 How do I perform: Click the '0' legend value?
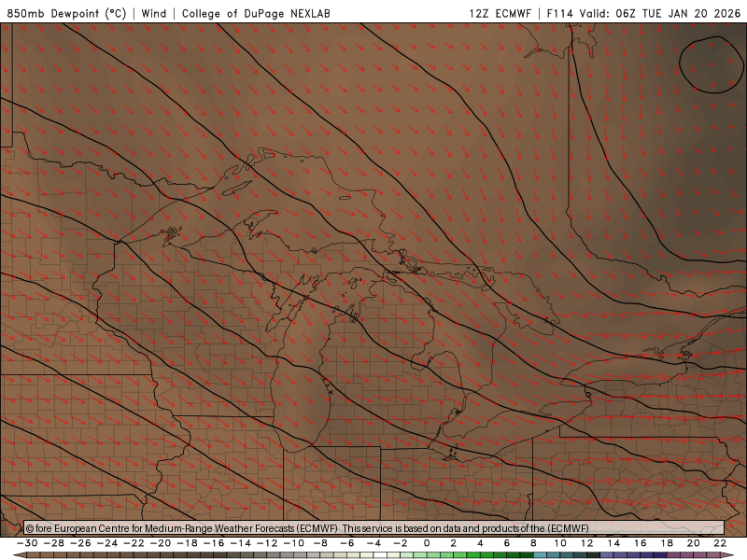(x=427, y=543)
